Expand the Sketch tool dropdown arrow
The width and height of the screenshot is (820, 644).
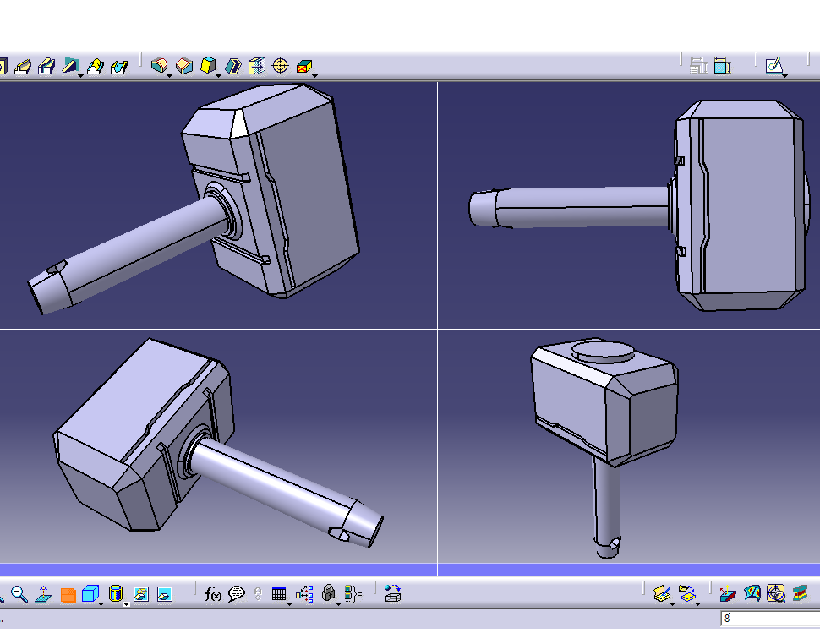pos(785,76)
